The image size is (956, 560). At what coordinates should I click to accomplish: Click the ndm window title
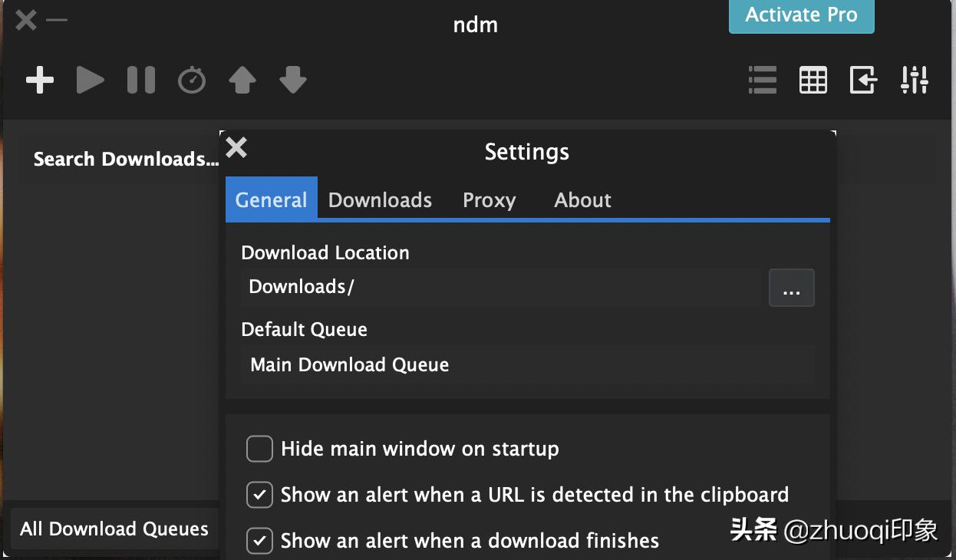476,25
